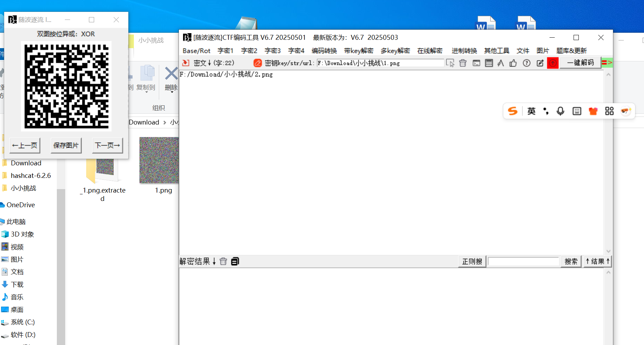Open the 字密4 menu
Screen dimensions: 644x345
(x=296, y=51)
